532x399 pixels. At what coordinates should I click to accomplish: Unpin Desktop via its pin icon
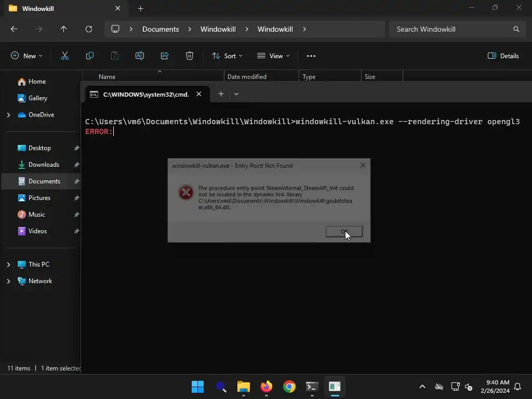(77, 148)
